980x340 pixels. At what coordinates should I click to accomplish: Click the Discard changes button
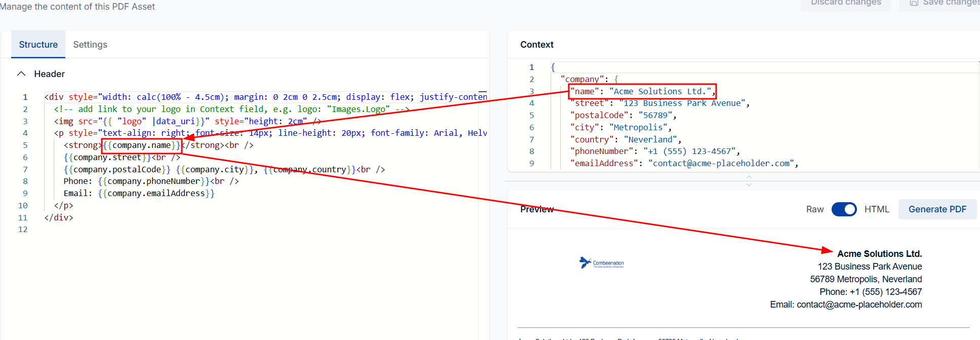pos(846,3)
